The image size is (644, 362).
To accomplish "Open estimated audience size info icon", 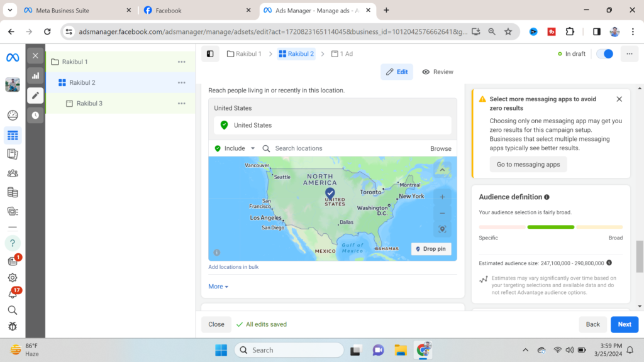I will point(609,263).
